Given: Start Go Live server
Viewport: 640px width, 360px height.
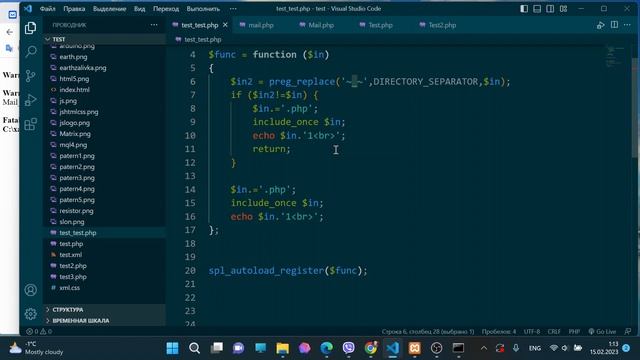Looking at the screenshot, I should 602,331.
